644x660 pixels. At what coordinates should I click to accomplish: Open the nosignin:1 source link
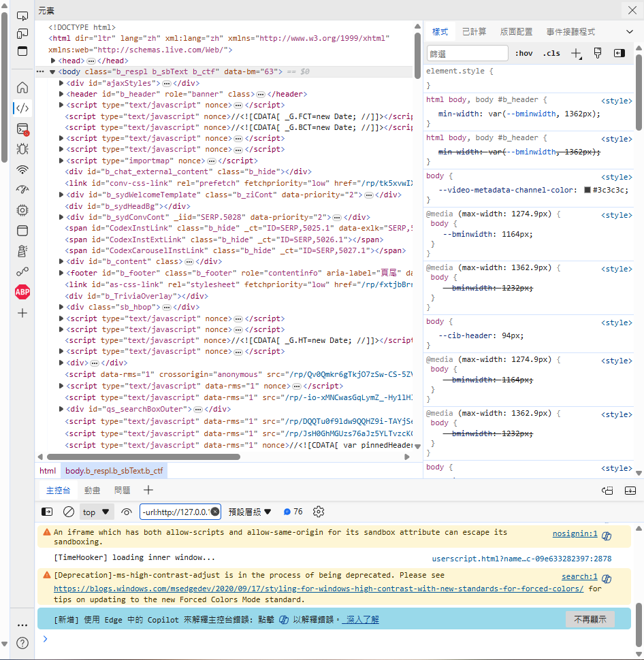[x=575, y=533]
